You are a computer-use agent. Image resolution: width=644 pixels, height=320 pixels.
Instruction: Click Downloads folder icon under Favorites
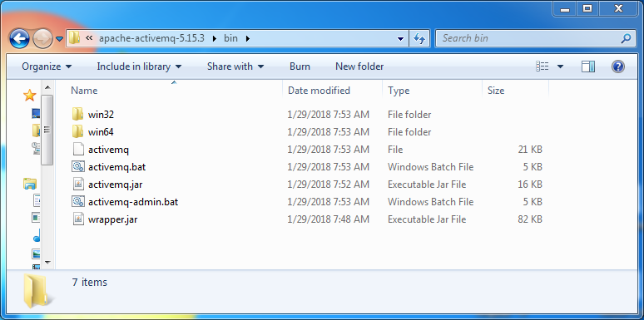[x=36, y=130]
